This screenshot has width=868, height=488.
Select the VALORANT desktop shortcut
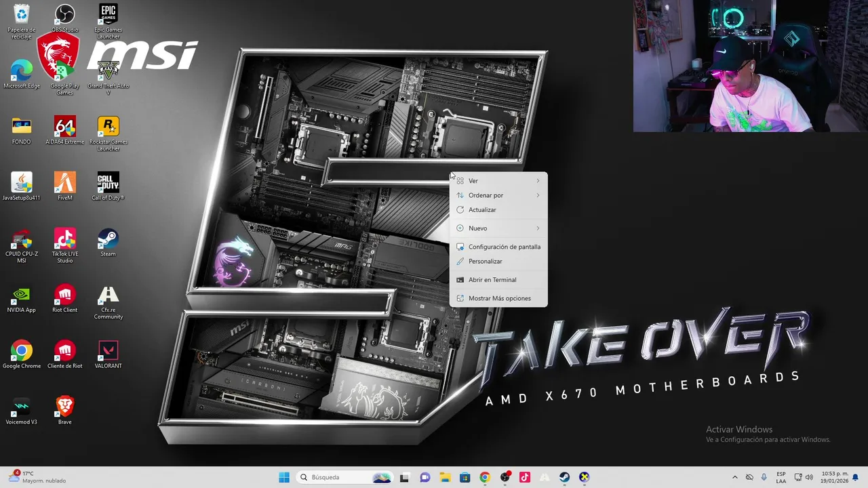108,354
